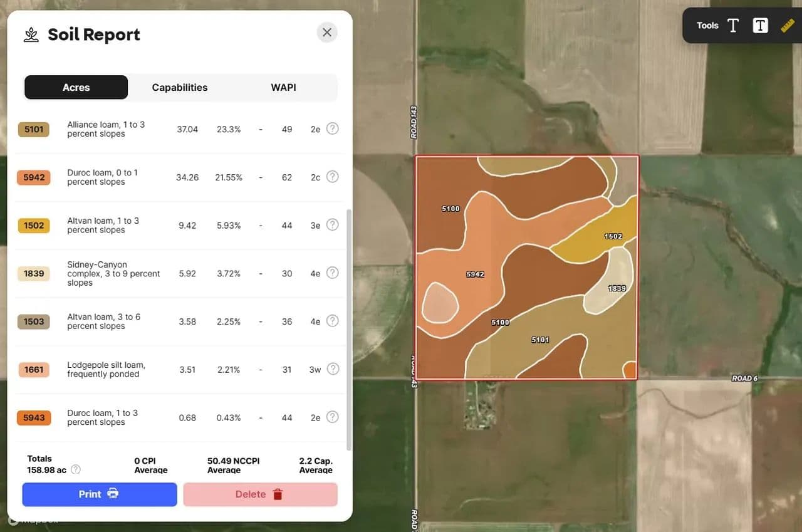Select the plain Text tool icon
This screenshot has width=802, height=532.
(x=733, y=25)
